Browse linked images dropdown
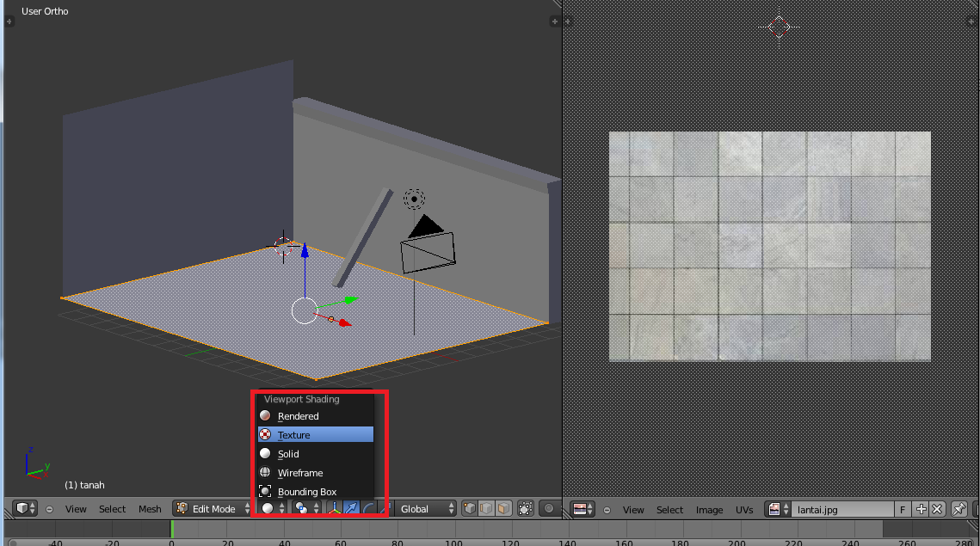The height and width of the screenshot is (546, 980). pyautogui.click(x=778, y=509)
